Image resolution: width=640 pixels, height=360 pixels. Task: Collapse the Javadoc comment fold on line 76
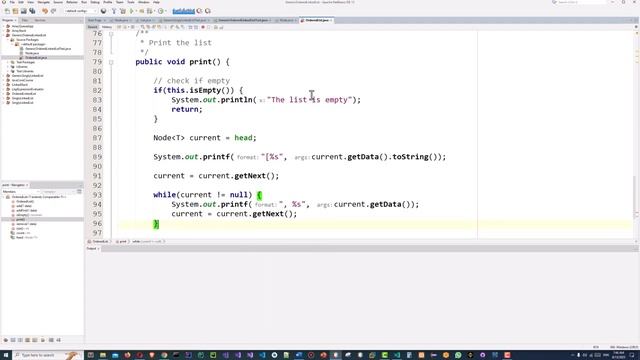click(111, 34)
